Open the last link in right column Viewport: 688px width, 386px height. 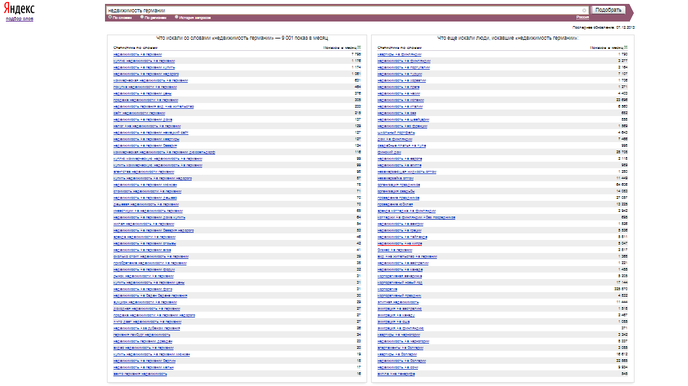(396, 374)
